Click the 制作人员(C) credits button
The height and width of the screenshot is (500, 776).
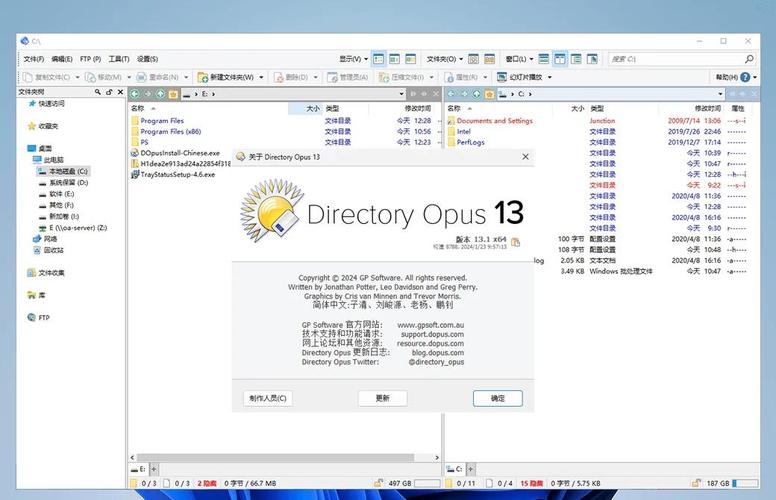(268, 398)
